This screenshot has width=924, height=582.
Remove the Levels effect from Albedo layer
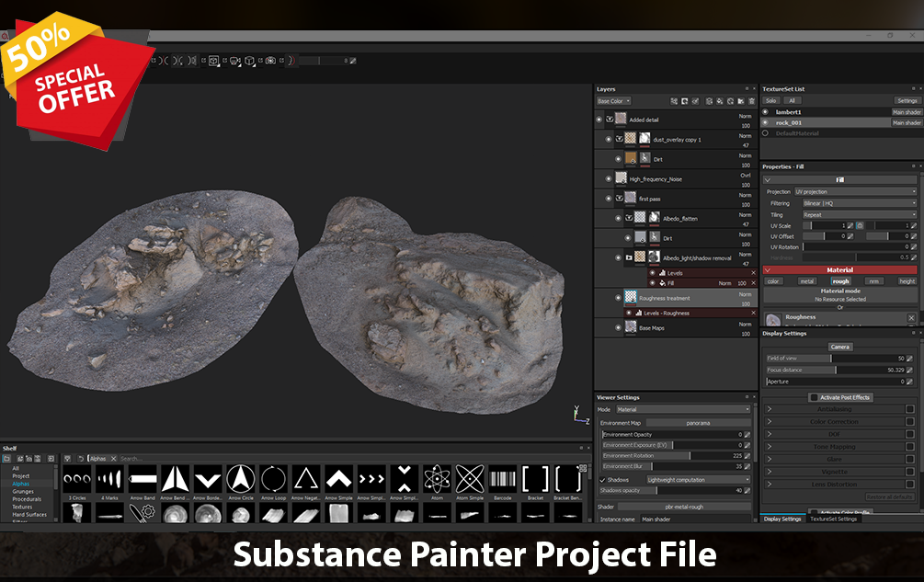(x=753, y=273)
